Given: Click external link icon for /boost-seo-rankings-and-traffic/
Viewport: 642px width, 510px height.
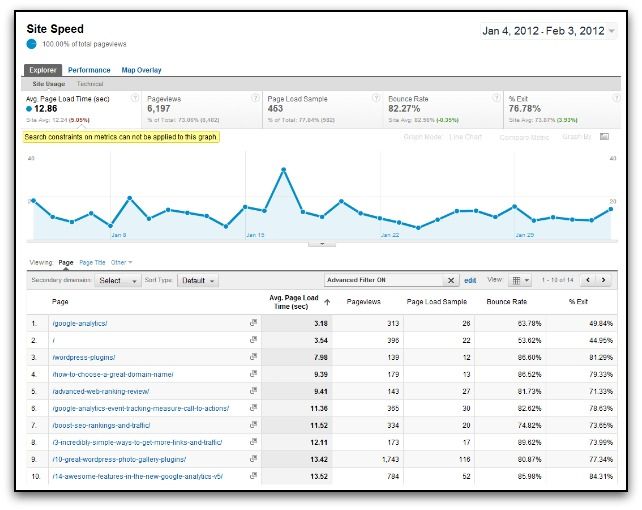Looking at the screenshot, I should [x=253, y=425].
